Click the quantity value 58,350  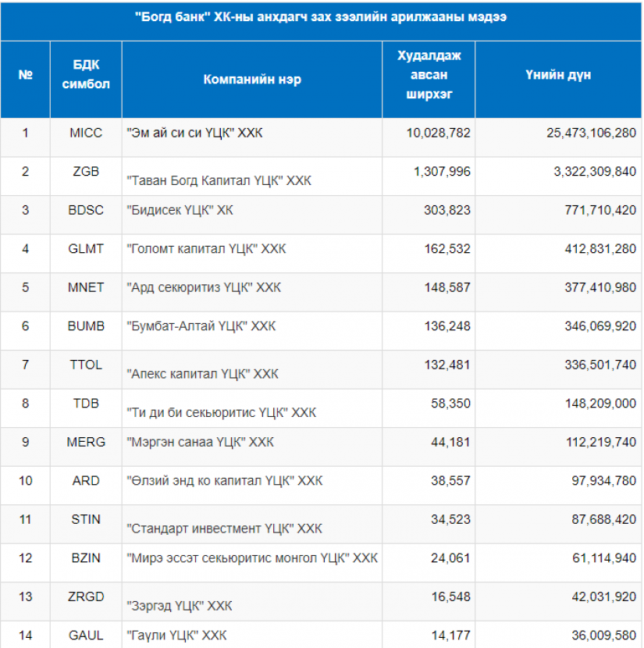[450, 404]
